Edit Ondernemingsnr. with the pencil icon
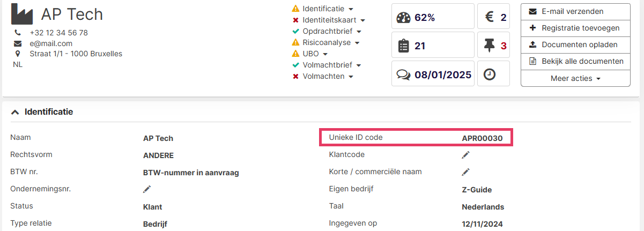The width and height of the screenshot is (644, 231). (147, 189)
